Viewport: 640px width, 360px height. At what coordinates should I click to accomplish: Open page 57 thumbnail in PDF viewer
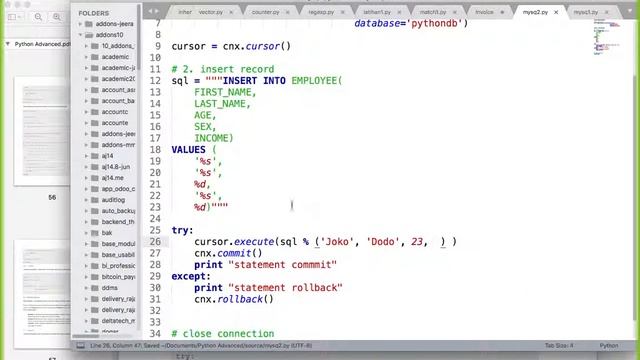(x=42, y=294)
